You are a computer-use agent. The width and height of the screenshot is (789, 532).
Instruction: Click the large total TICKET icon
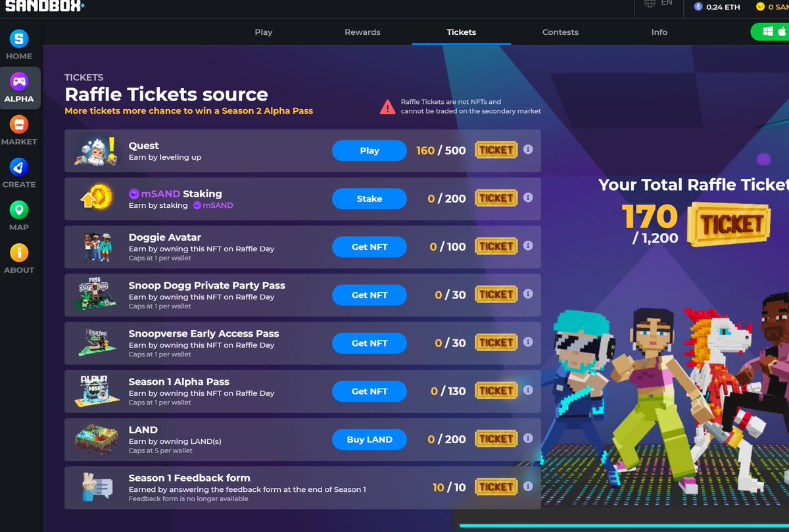click(729, 224)
